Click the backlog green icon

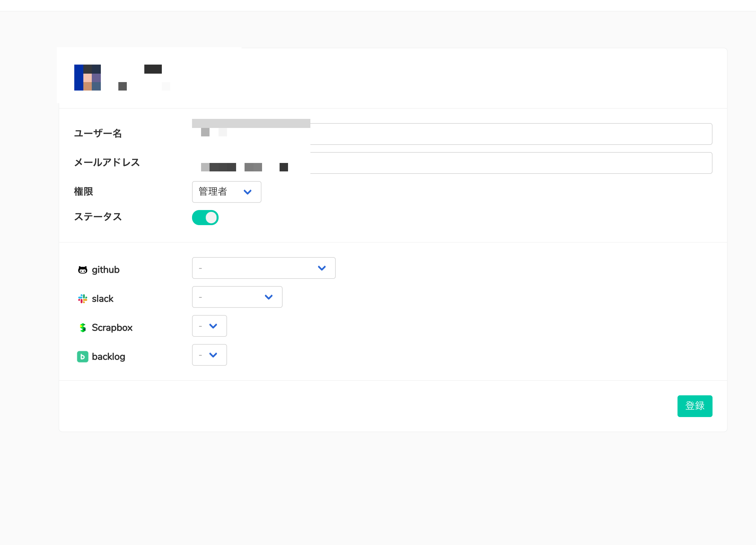(x=83, y=357)
